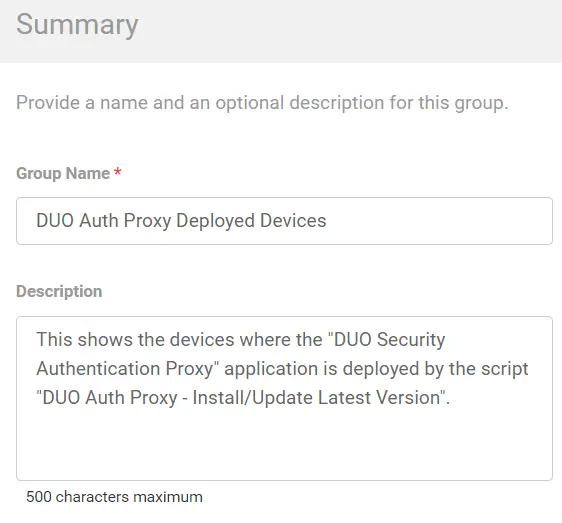
Task: Click the word 'application' in the description
Action: tap(271, 369)
